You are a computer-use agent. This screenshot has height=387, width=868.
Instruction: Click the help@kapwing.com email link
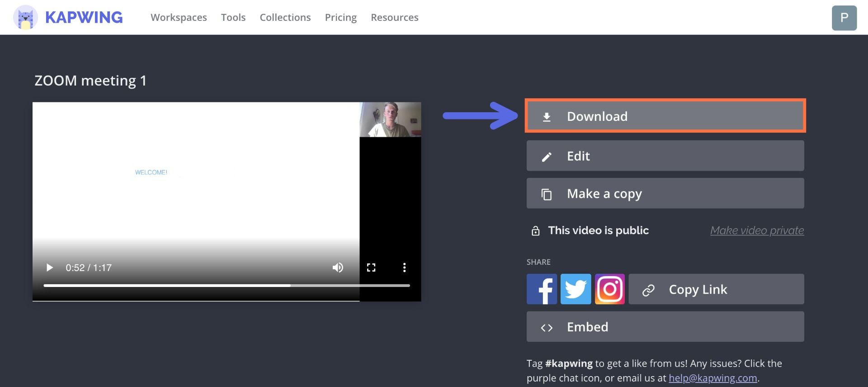click(x=712, y=378)
